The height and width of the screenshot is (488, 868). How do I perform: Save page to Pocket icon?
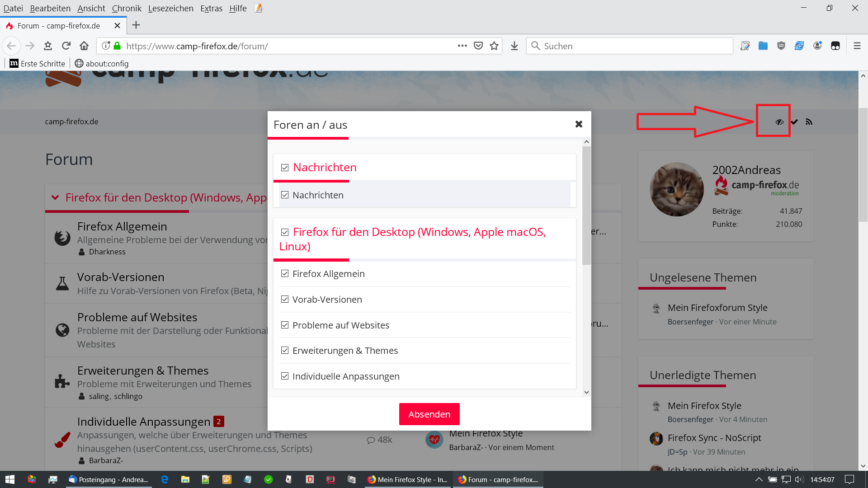[478, 46]
